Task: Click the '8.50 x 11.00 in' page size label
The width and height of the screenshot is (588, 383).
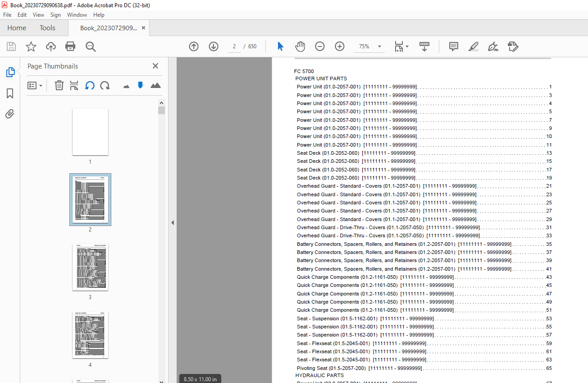Action: tap(200, 379)
